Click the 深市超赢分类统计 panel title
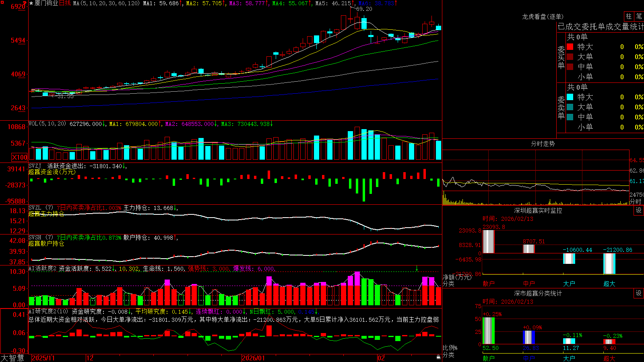644x362 pixels. click(x=538, y=293)
